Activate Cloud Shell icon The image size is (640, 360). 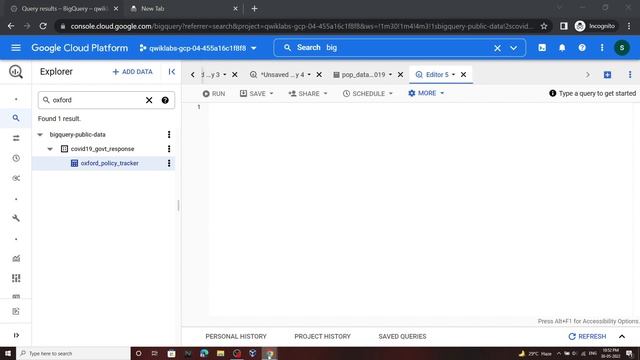pos(542,48)
